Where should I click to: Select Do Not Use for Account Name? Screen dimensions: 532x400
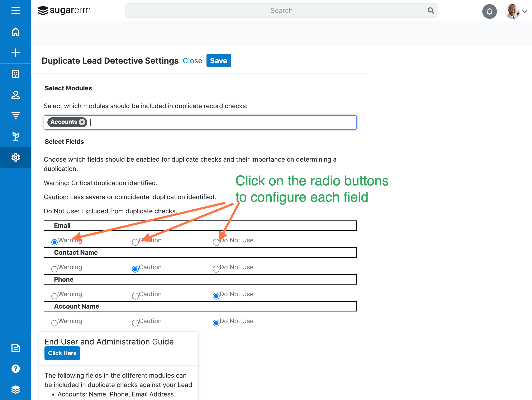216,323
